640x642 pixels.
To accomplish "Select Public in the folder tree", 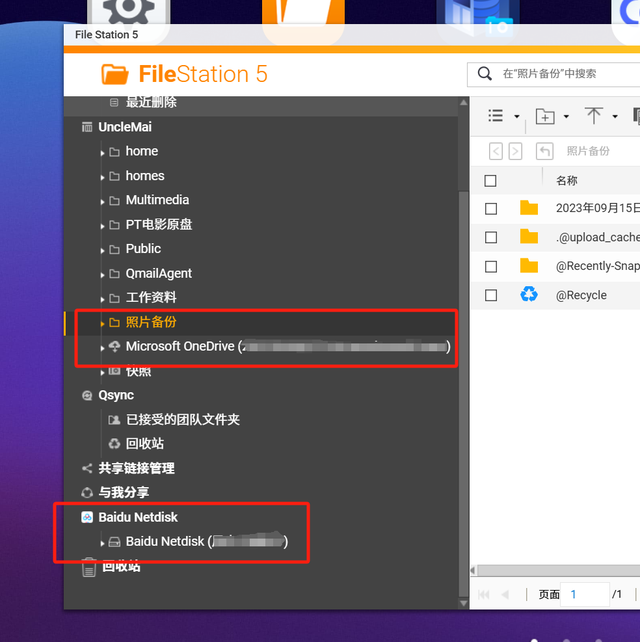I will point(143,249).
